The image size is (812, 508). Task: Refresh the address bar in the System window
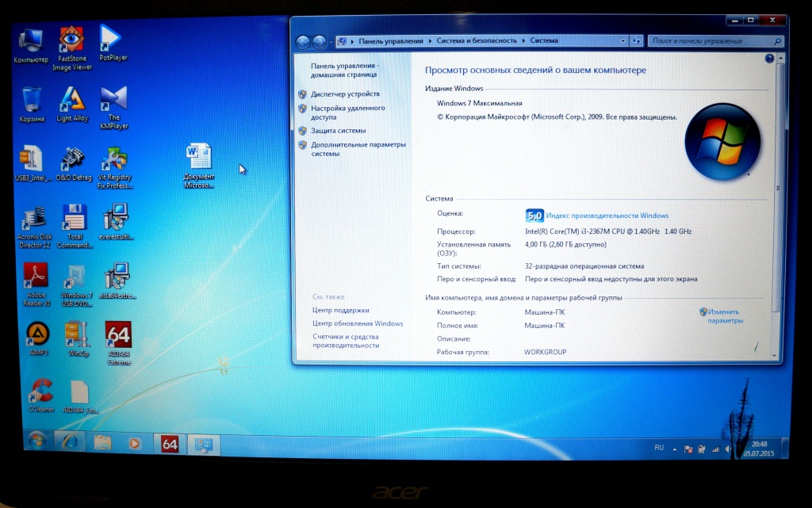637,41
